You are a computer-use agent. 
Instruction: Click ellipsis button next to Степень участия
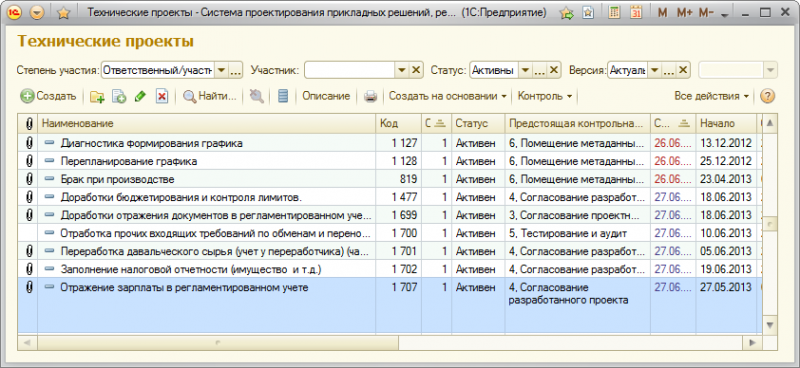tap(235, 70)
